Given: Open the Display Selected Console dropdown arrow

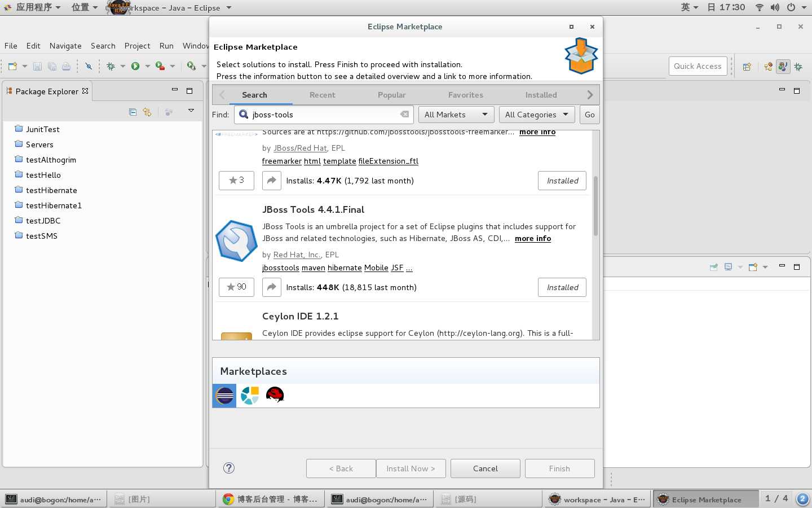Looking at the screenshot, I should pos(740,267).
